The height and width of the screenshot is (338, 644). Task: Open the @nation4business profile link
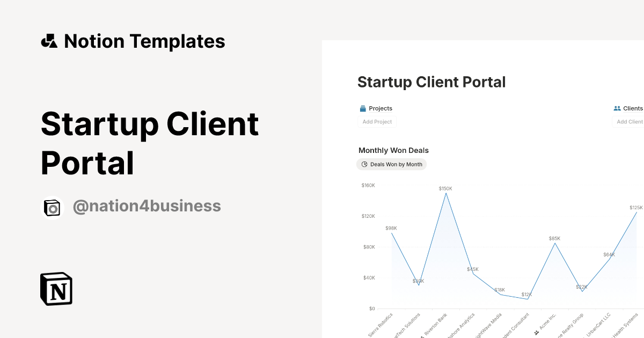tap(147, 206)
